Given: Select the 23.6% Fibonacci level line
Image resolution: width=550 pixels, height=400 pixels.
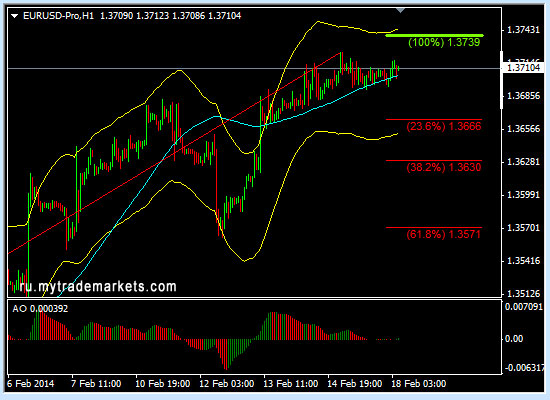Looking at the screenshot, I should coord(434,120).
